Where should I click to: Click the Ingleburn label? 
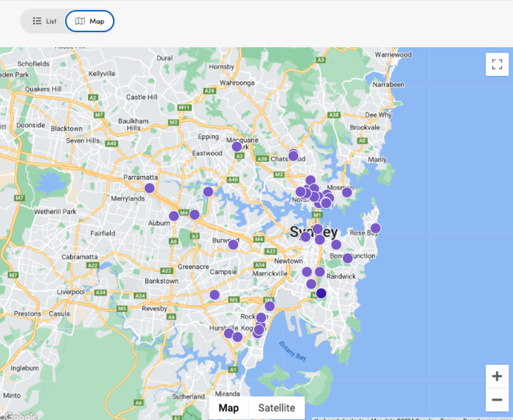[x=24, y=368]
